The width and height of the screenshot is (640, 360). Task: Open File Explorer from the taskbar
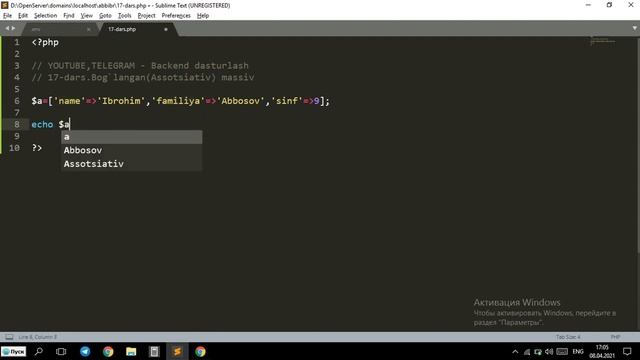click(131, 351)
